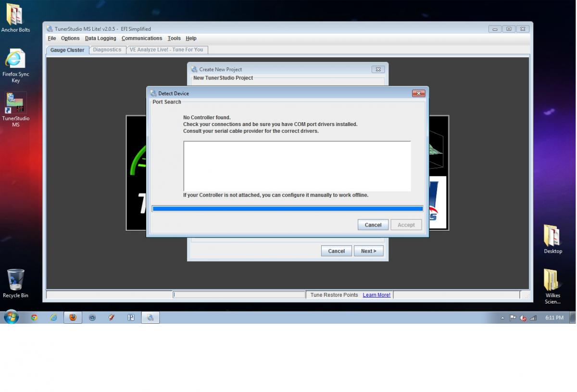Open the Recycle Bin

point(15,284)
